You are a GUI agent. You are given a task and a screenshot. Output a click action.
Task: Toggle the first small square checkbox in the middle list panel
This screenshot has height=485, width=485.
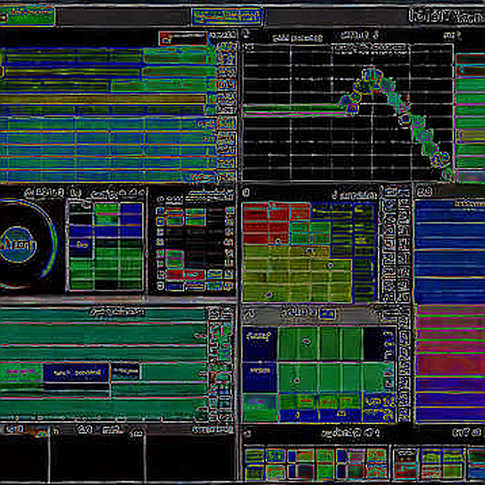[x=160, y=211]
